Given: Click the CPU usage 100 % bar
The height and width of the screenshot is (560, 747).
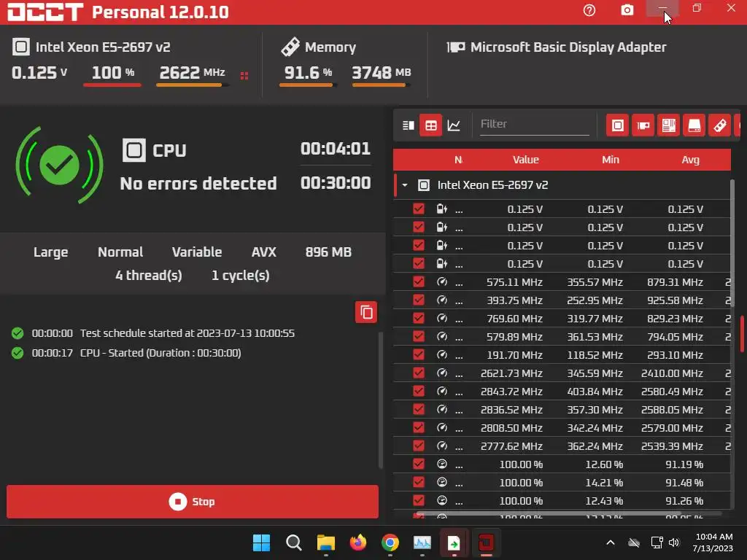Looking at the screenshot, I should 112,85.
